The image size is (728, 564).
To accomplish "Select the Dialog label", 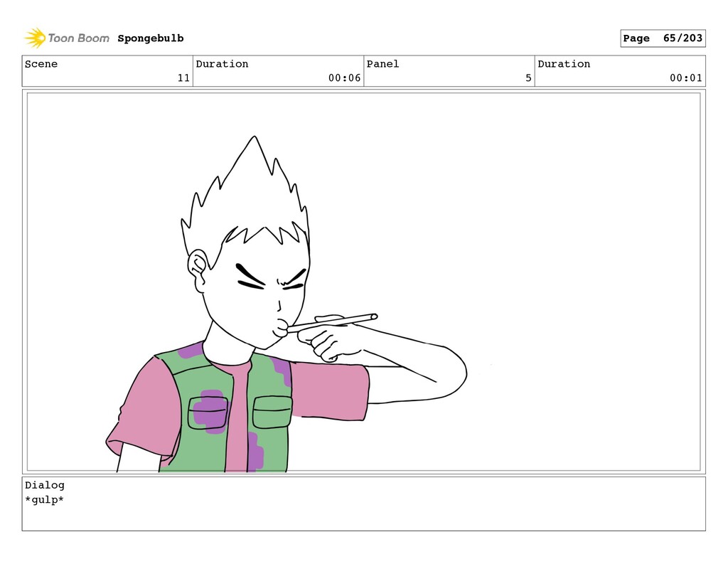I will [x=45, y=485].
